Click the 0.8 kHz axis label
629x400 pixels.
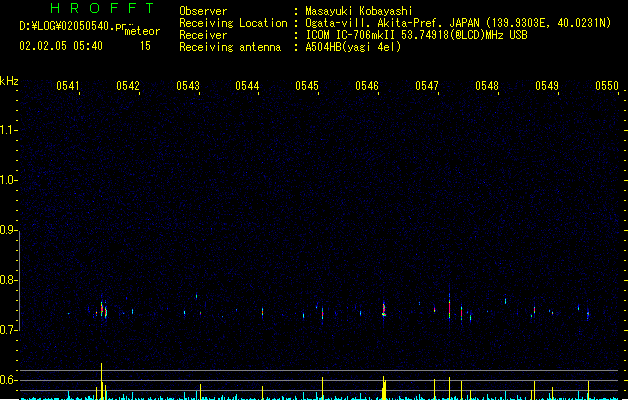click(x=8, y=280)
